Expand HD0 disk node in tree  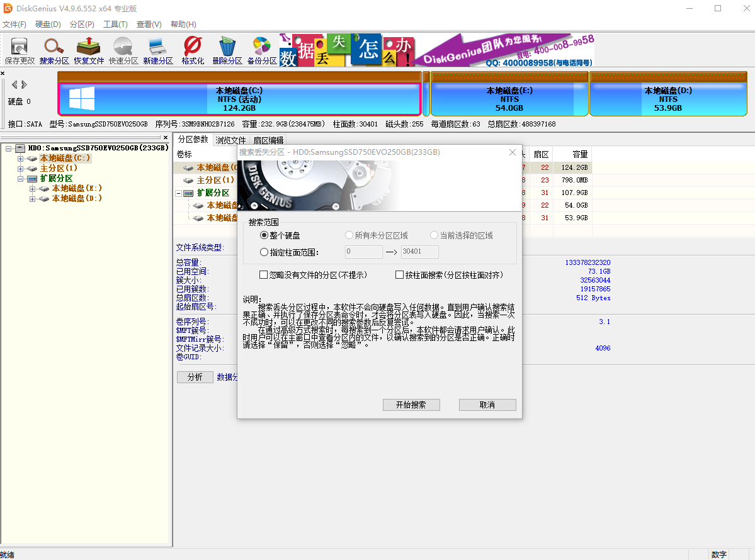click(x=8, y=148)
